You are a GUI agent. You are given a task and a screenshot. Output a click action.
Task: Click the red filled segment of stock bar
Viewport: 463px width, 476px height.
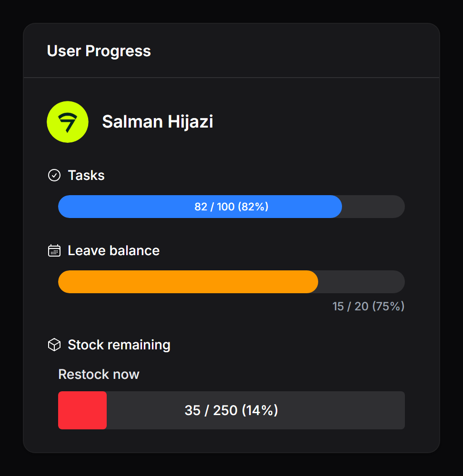click(x=82, y=410)
